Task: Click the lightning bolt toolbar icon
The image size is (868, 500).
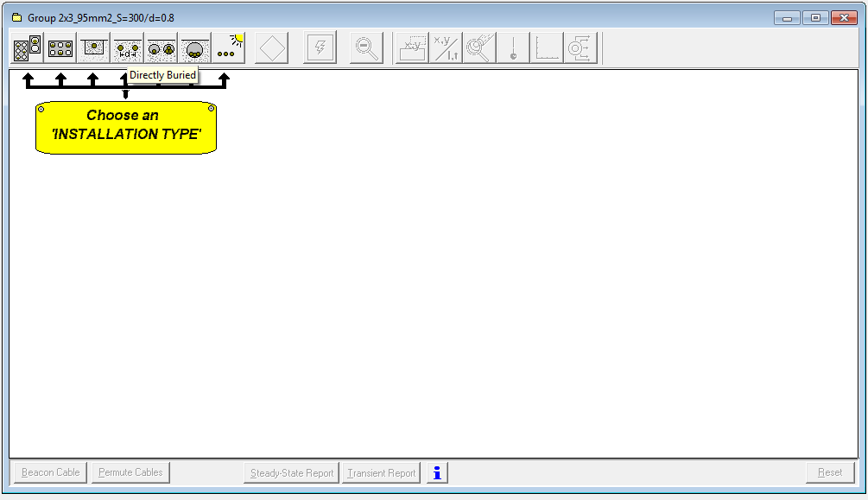Action: coord(320,48)
